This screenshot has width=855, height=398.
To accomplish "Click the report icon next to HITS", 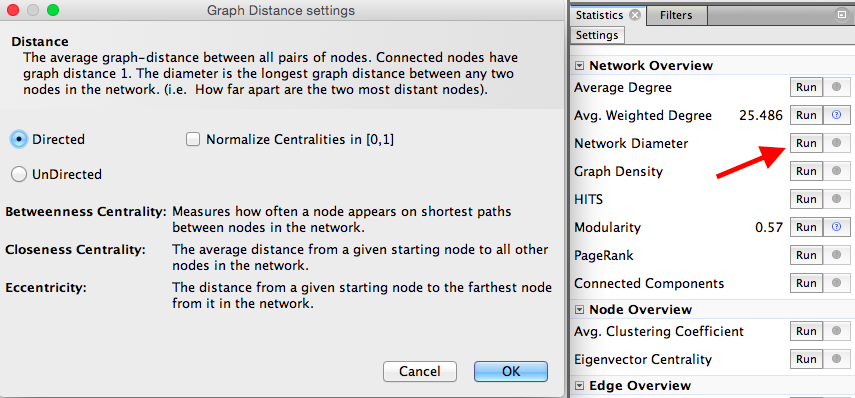I will (x=836, y=199).
